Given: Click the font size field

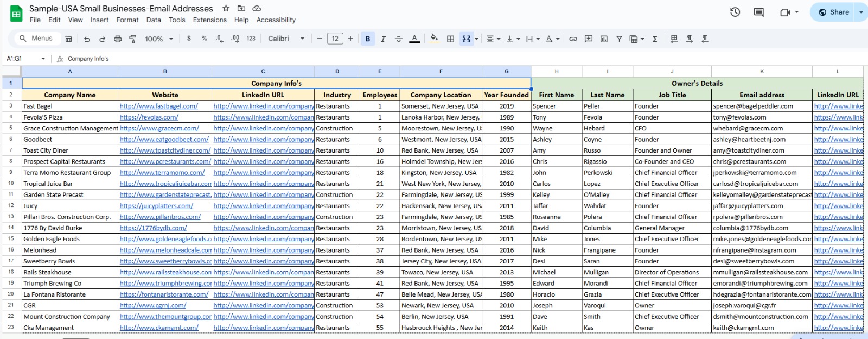Looking at the screenshot, I should (x=335, y=39).
